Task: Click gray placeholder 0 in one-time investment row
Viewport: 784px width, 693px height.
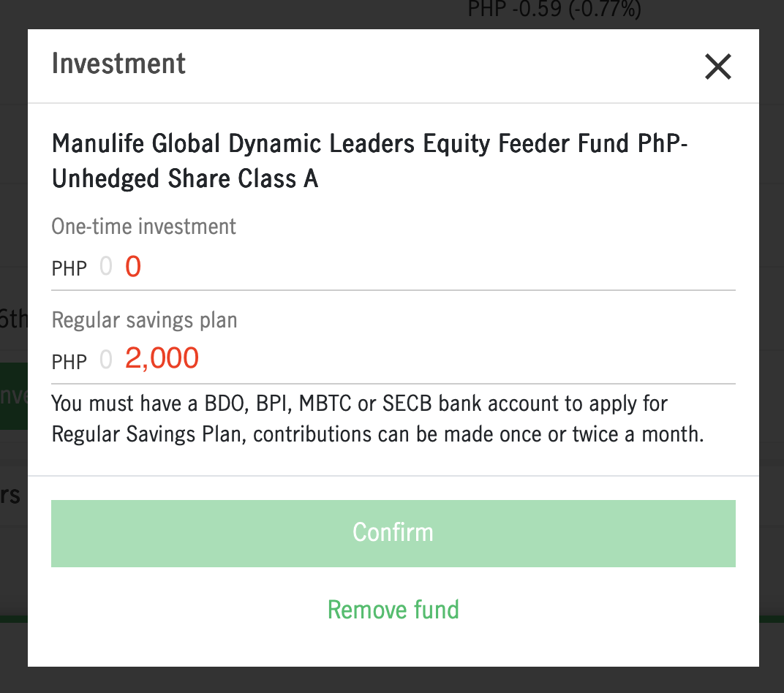Action: [106, 268]
